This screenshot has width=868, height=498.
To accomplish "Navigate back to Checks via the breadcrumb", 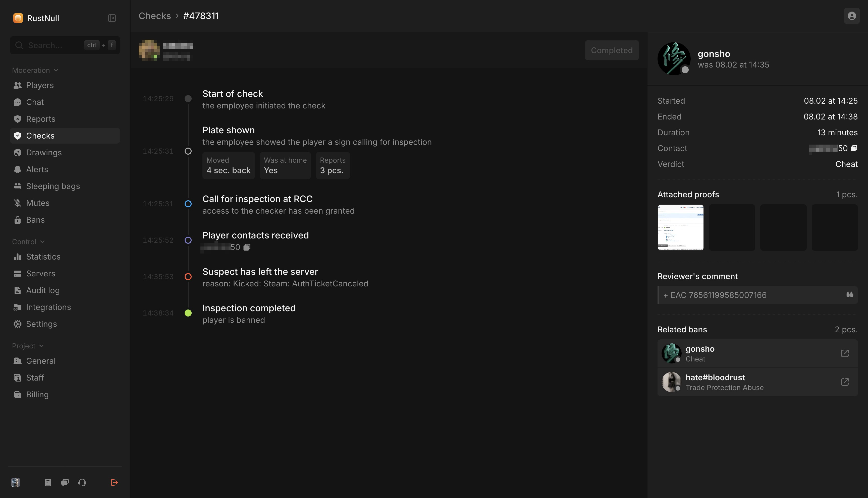I will tap(155, 16).
